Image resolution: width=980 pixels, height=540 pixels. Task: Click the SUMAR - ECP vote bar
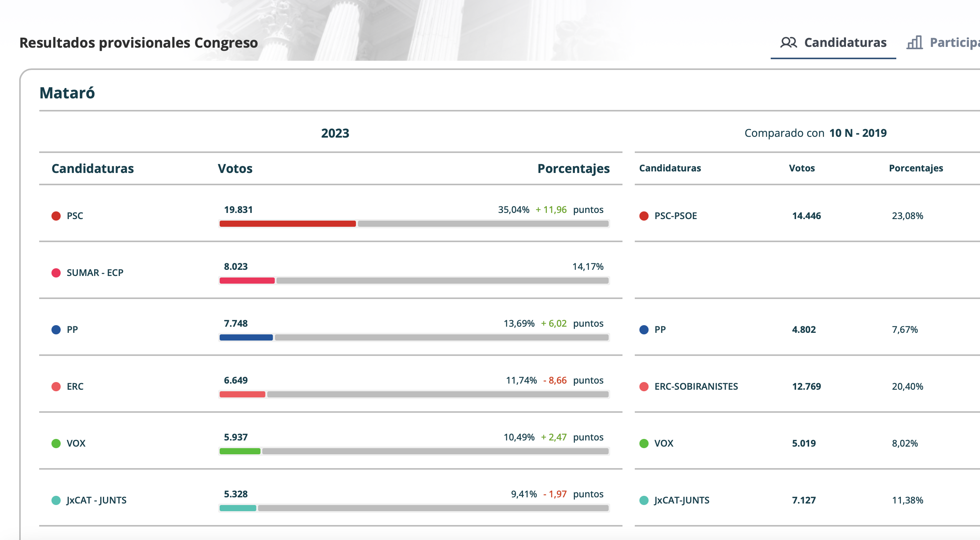[414, 281]
